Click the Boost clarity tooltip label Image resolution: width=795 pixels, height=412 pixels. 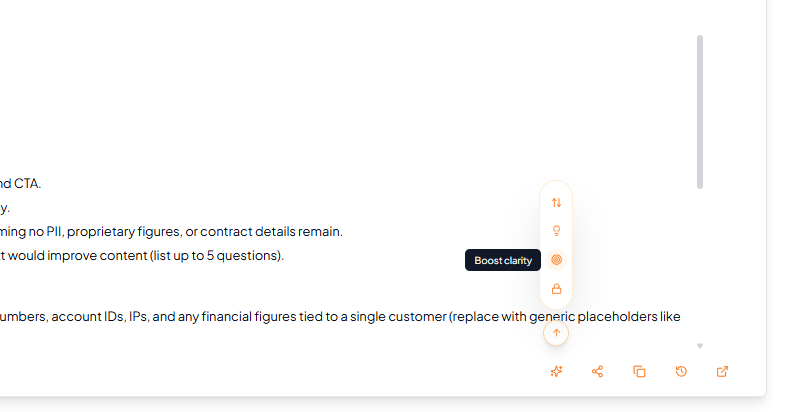click(x=503, y=260)
